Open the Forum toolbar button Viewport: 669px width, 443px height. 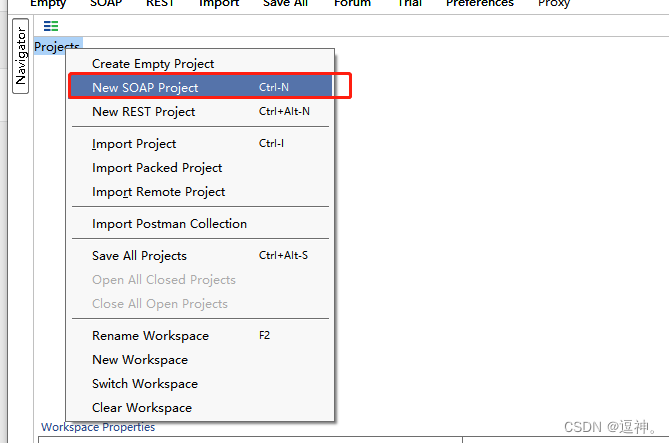point(352,3)
